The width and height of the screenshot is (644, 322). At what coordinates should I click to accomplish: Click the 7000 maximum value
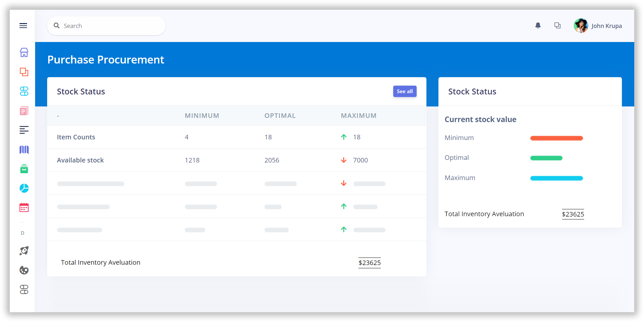(x=360, y=160)
